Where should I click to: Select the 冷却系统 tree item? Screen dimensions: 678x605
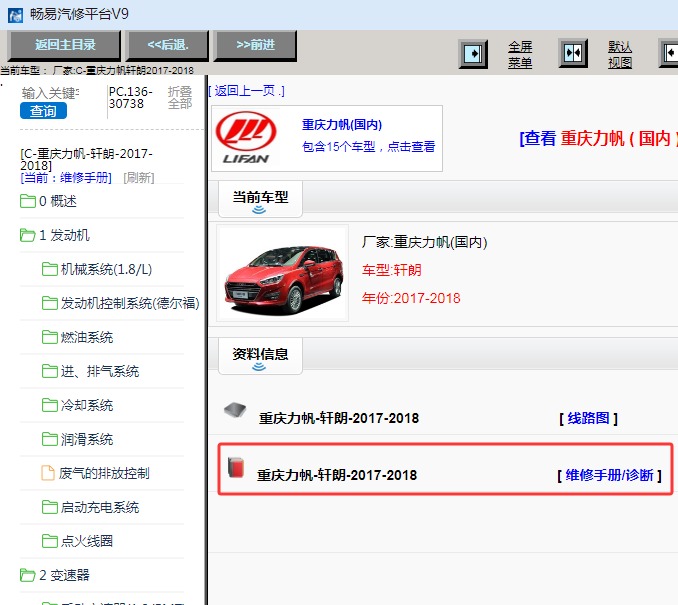click(87, 405)
